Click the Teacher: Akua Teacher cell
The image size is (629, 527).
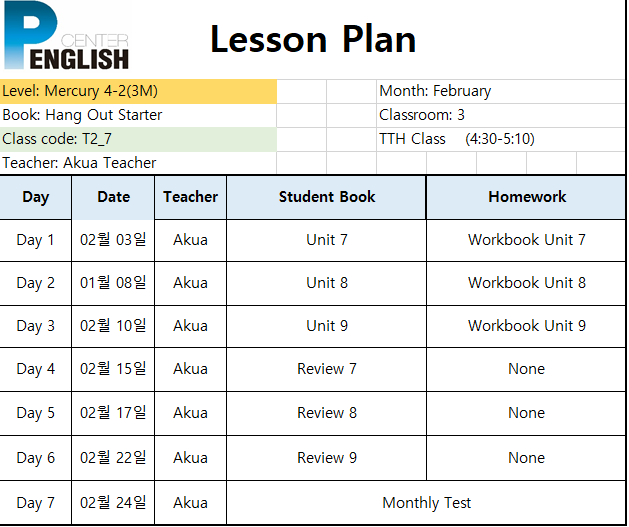tap(138, 163)
